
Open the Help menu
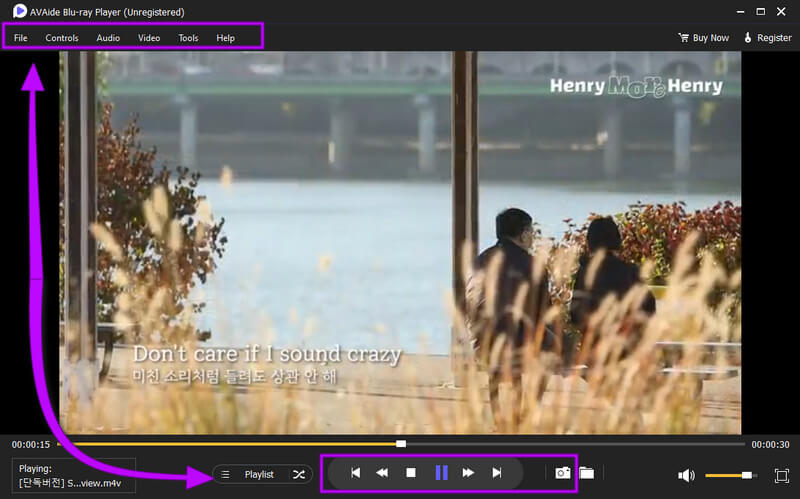pos(226,38)
